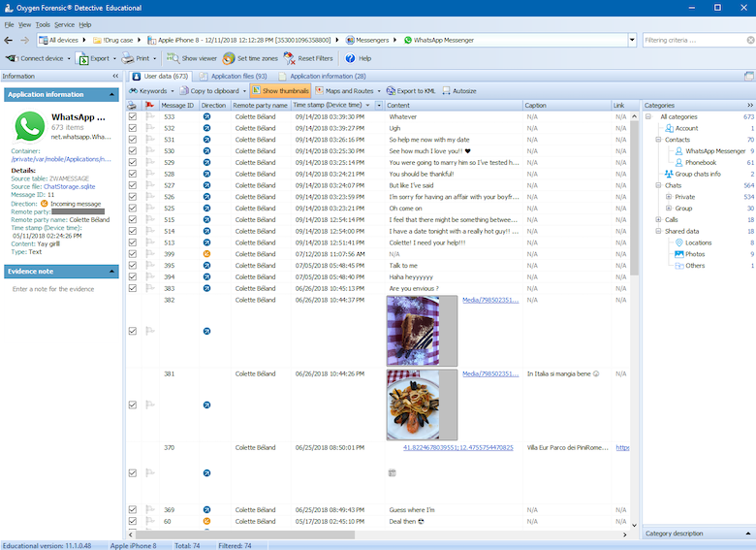Viewport: 756px width, 550px height.
Task: Click Export to KML
Action: coord(411,91)
